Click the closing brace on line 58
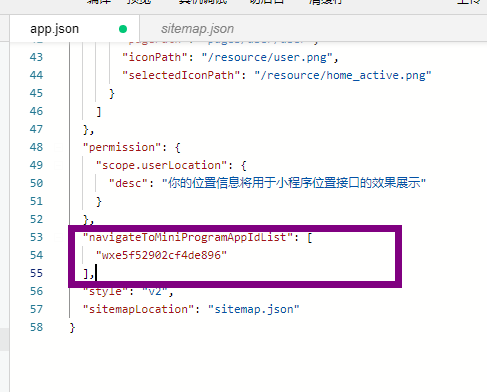Viewport: 487px width, 392px height. pyautogui.click(x=72, y=328)
